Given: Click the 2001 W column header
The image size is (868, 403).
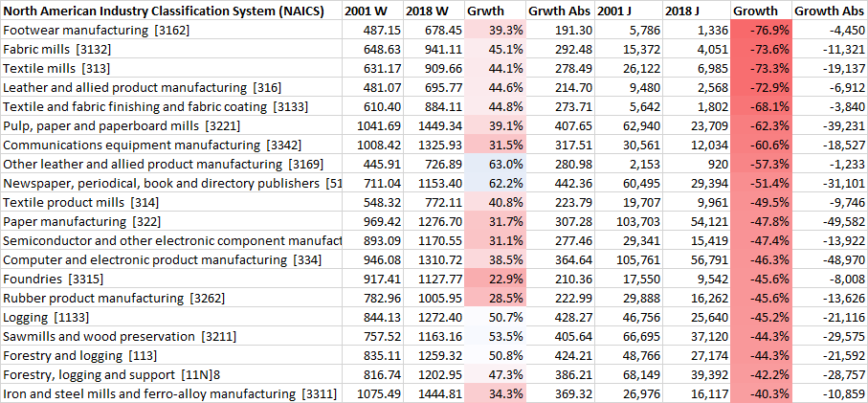Looking at the screenshot, I should coord(373,11).
